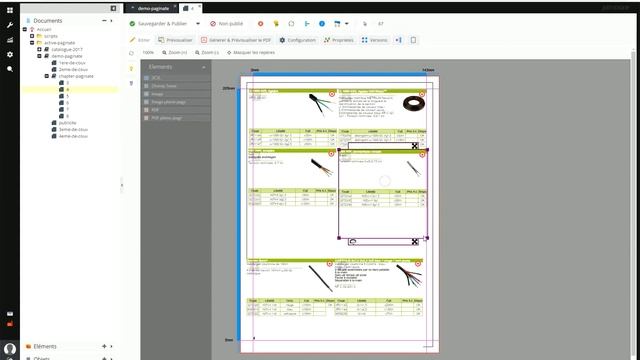This screenshot has height=360, width=640.
Task: Open Générer & Prévisualiser le PDF tab
Action: point(236,40)
